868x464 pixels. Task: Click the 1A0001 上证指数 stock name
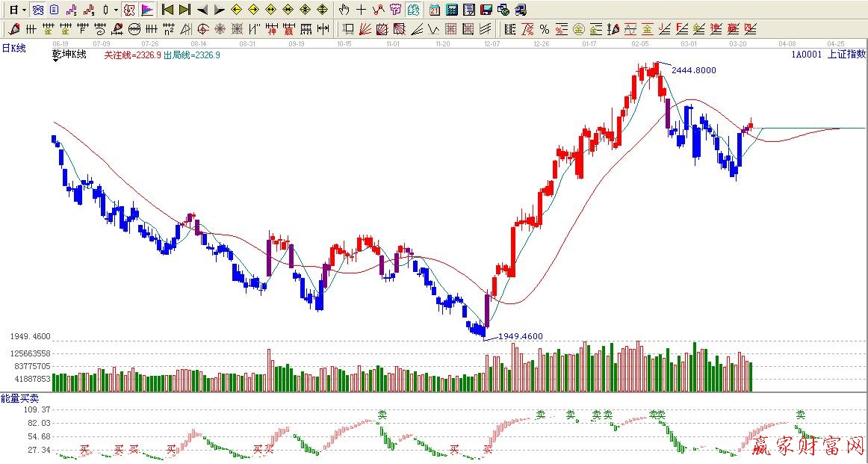[x=828, y=54]
